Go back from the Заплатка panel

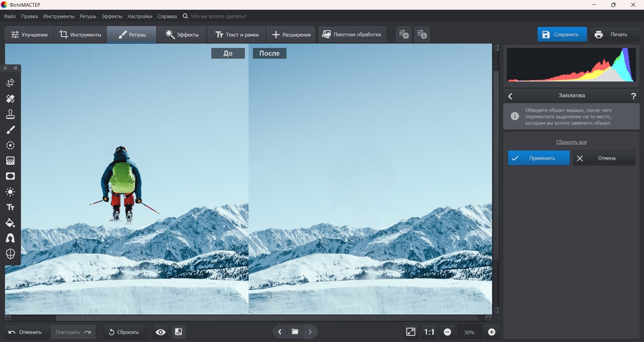[x=510, y=96]
